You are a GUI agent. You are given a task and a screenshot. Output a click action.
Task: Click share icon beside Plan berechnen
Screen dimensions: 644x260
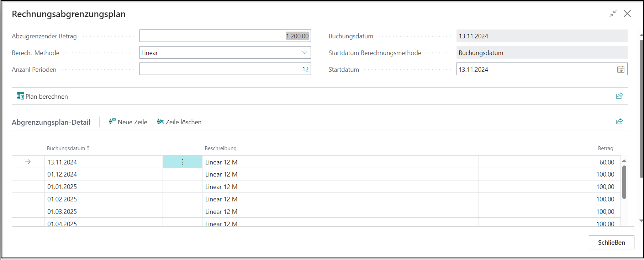coord(619,96)
